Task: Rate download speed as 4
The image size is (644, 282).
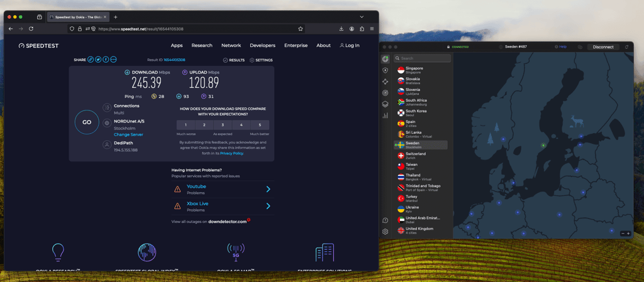Action: [x=241, y=125]
